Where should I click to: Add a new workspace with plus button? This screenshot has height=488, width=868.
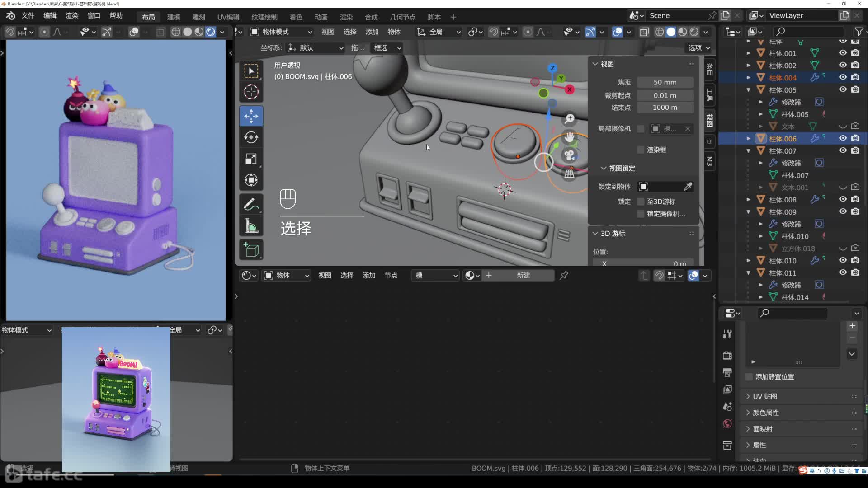453,17
